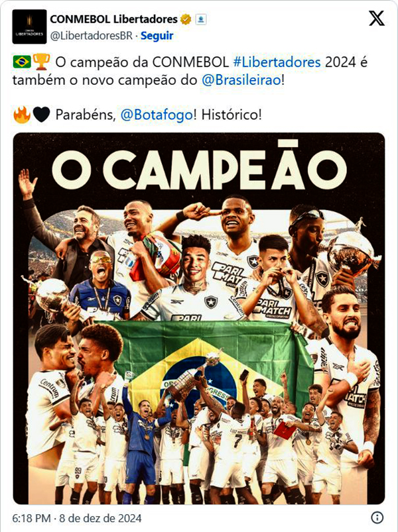Open the 8 de dez de 2024 date
Viewport: 398px width, 532px height.
(x=101, y=519)
